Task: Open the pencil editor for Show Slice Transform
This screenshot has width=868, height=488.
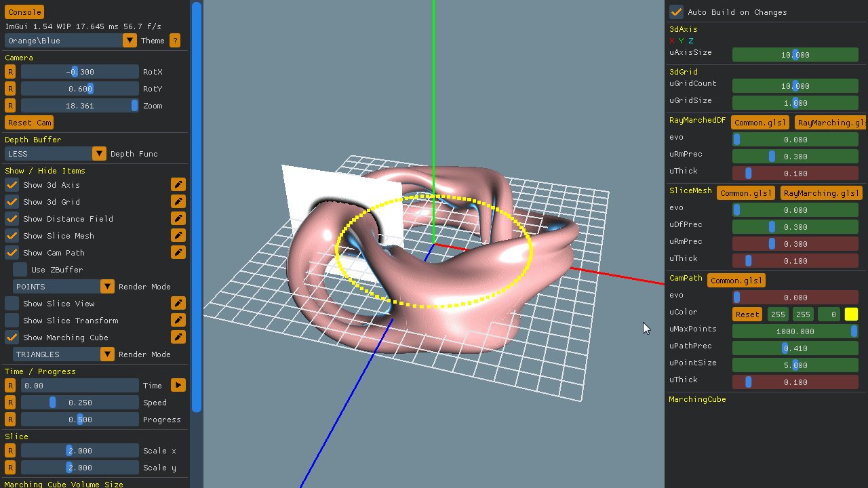Action: click(177, 320)
